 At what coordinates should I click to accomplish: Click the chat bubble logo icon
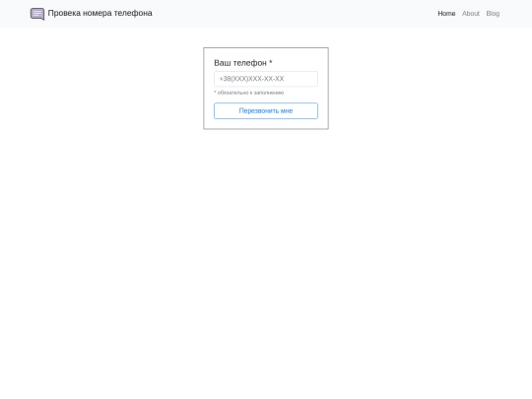tap(37, 14)
